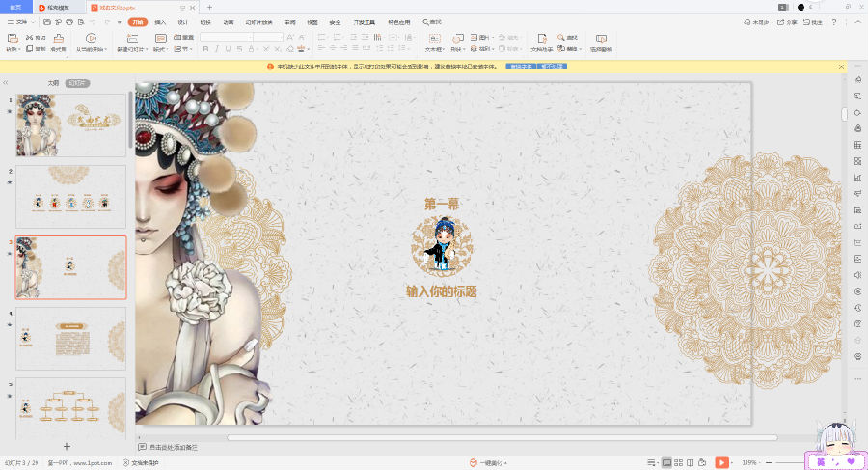This screenshot has width=868, height=470.
Task: Click the blue Replace Fonts button in the warning bar
Action: point(521,66)
